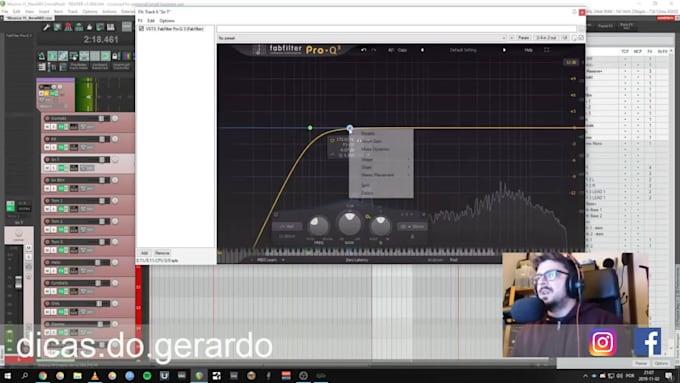The image size is (680, 383).
Task: Solo the Kik track
Action: [x=53, y=147]
